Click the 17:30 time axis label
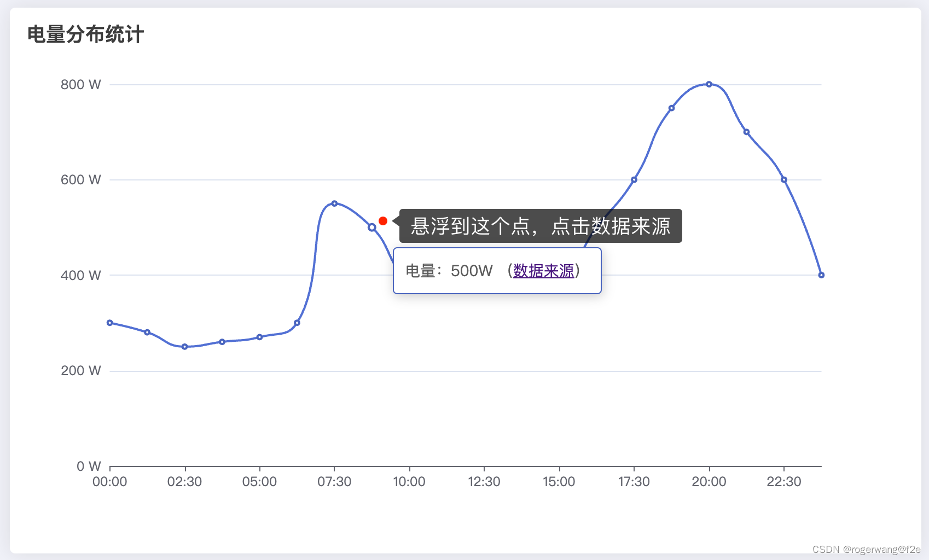Viewport: 929px width, 560px height. [x=634, y=482]
